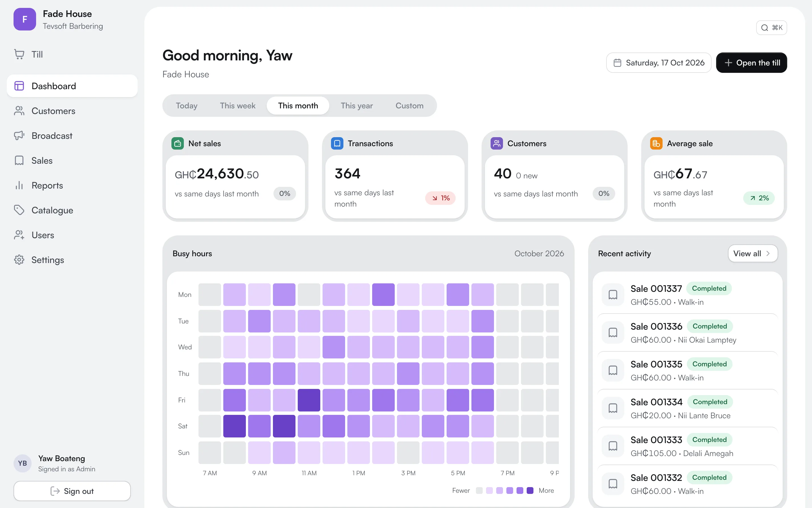Image resolution: width=812 pixels, height=508 pixels.
Task: Click the blue Transactions card icon
Action: pos(337,143)
